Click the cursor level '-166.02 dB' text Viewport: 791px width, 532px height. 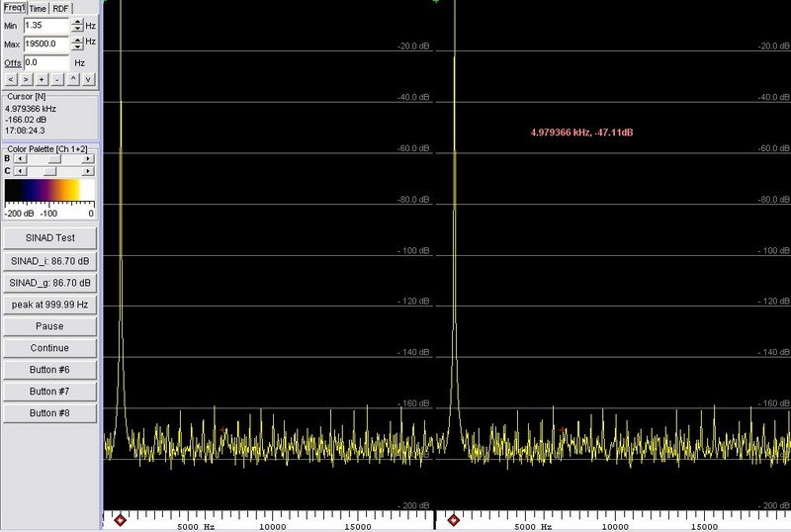point(26,120)
